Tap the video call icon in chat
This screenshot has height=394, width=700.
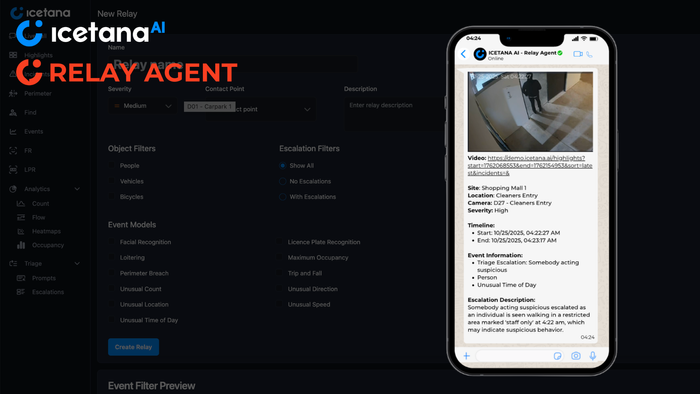pyautogui.click(x=578, y=54)
